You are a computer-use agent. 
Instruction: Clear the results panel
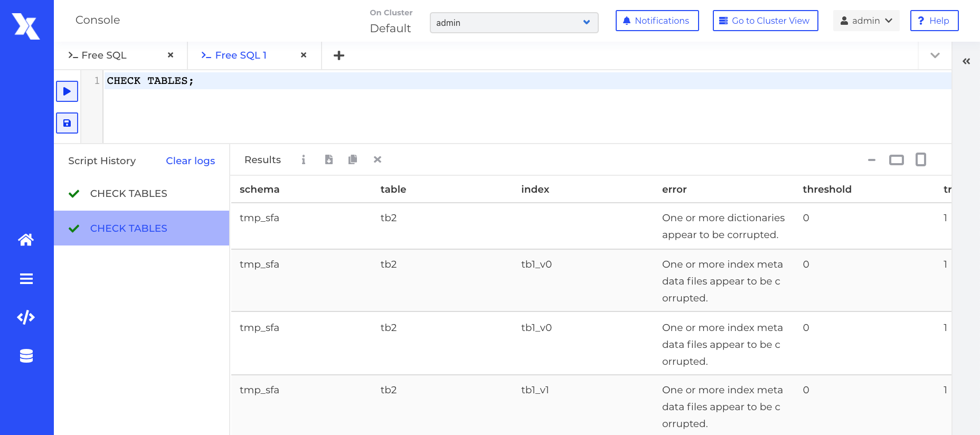(377, 159)
